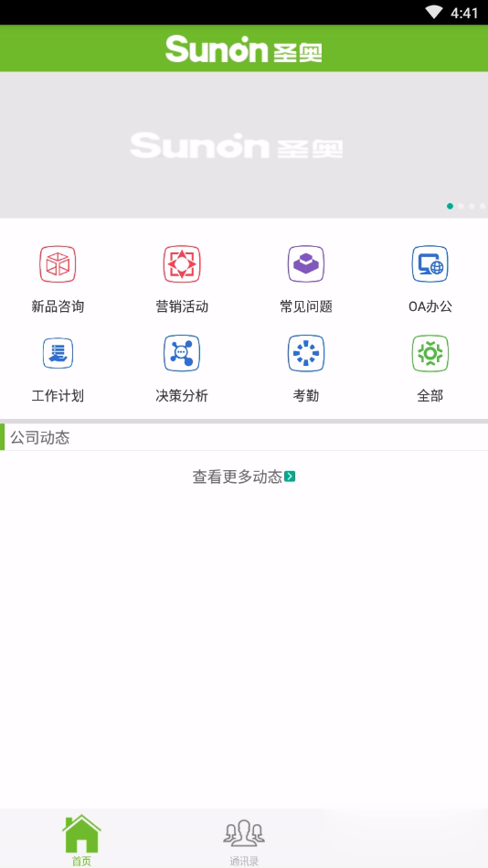Viewport: 488px width, 868px height.
Task: Select the third banner page dot
Action: click(472, 206)
